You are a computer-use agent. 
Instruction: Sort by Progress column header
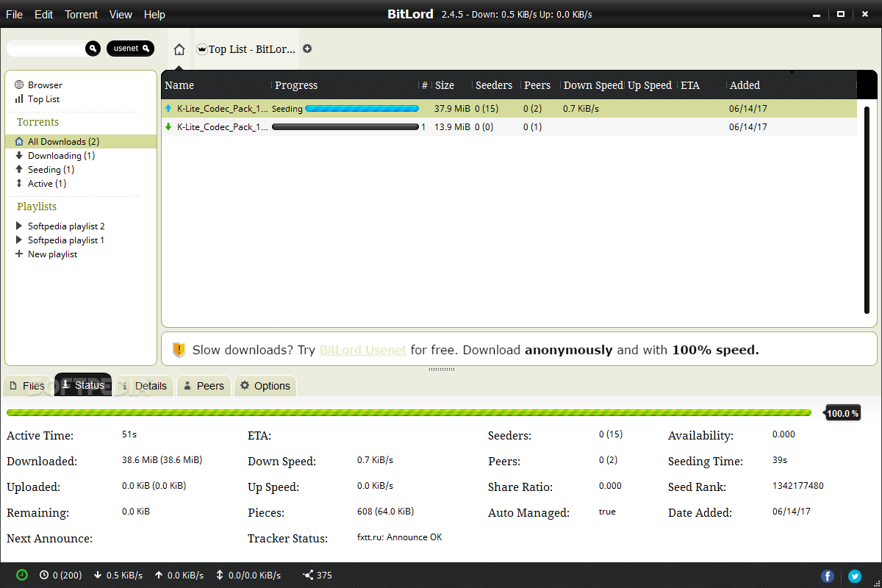[x=296, y=85]
